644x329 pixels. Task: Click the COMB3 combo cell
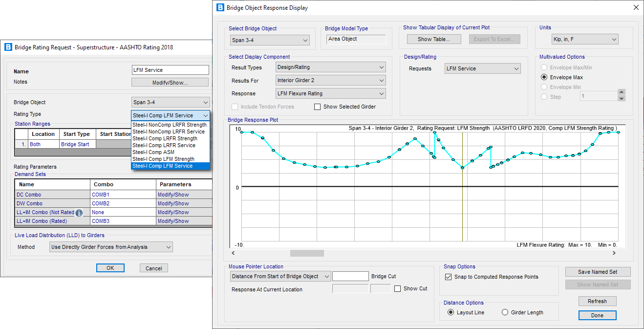[123, 221]
